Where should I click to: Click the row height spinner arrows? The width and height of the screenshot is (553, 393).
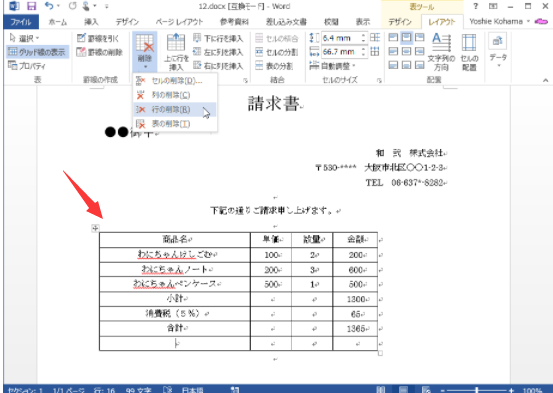363,38
